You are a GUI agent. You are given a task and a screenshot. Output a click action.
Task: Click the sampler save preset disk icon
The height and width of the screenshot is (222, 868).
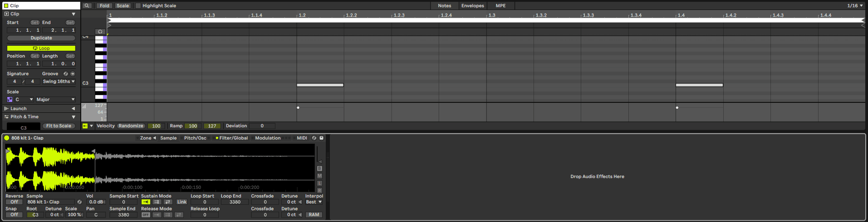[x=321, y=138]
